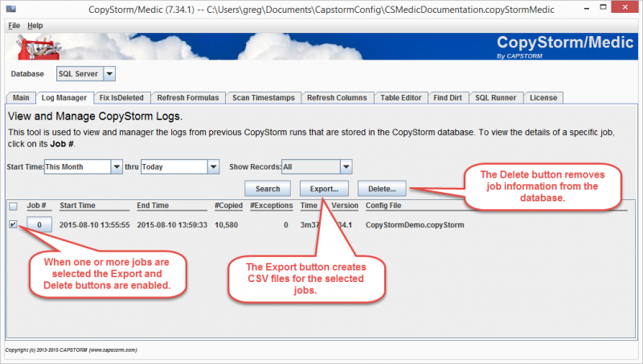Click the end time 2015-08-10 13:59:33 cell

coord(172,225)
